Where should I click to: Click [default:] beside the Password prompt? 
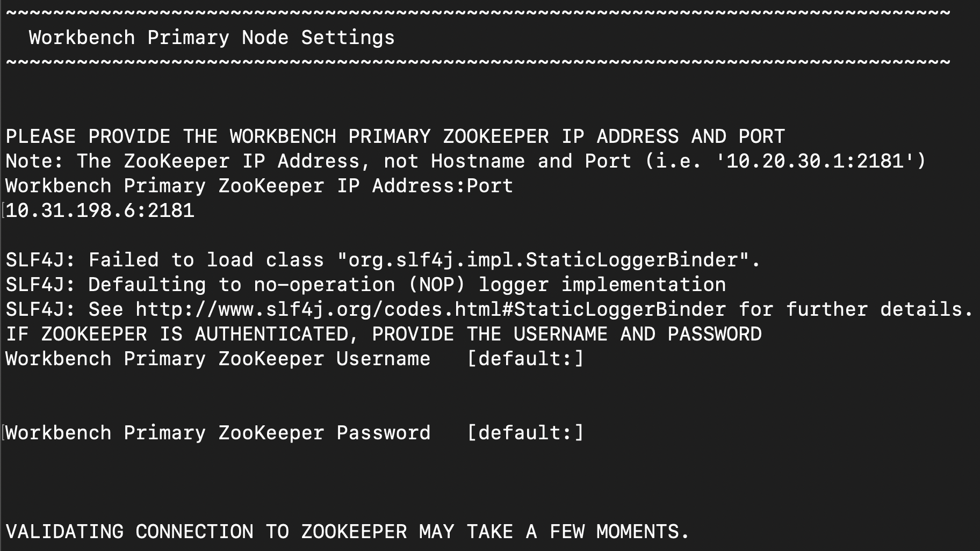tap(525, 433)
